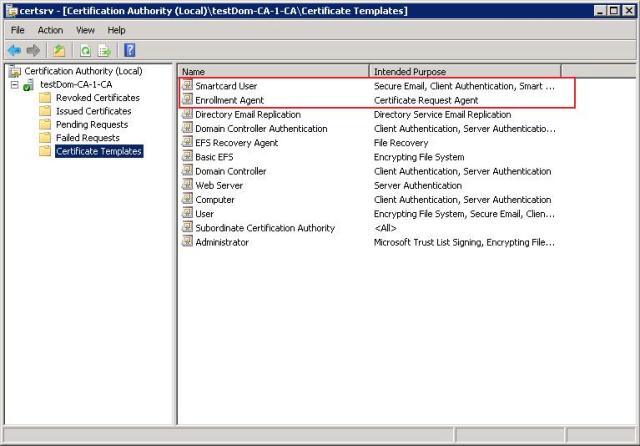
Task: Click the Export List toolbar icon
Action: (103, 50)
